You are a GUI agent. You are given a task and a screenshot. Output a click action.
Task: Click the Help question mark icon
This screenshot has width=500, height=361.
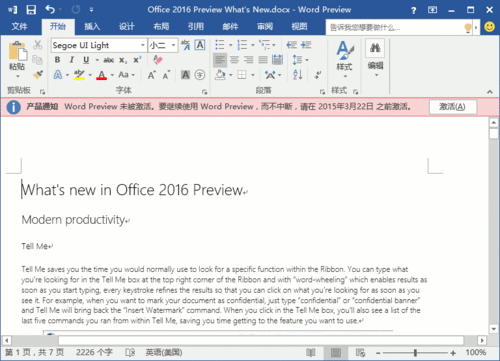pyautogui.click(x=413, y=10)
